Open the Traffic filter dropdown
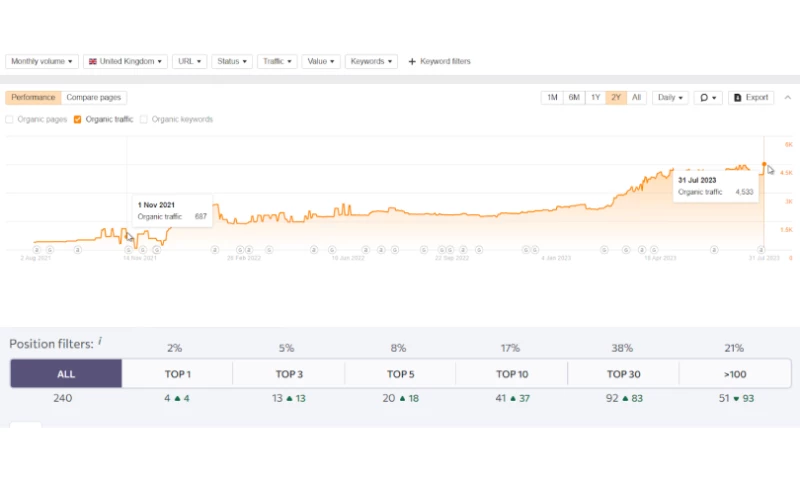 (x=276, y=62)
